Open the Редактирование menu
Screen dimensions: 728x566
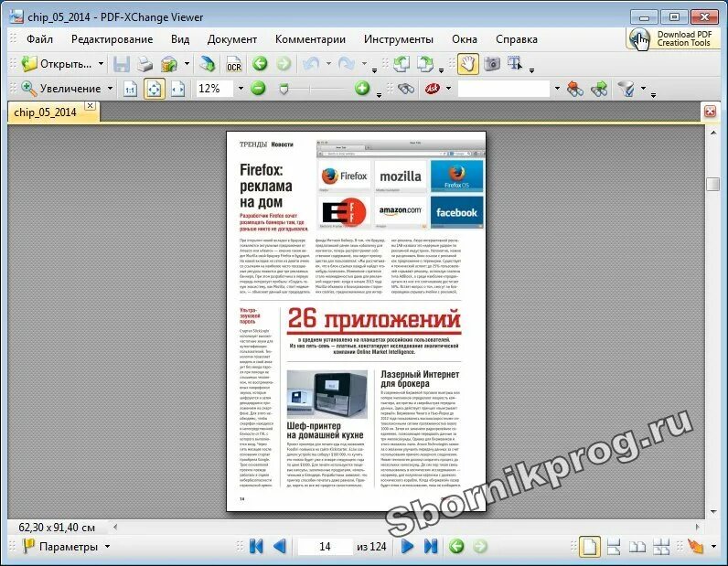click(112, 39)
